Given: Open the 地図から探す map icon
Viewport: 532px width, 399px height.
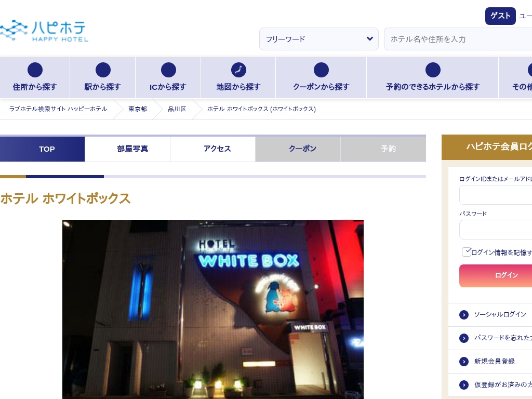Looking at the screenshot, I should (x=238, y=70).
